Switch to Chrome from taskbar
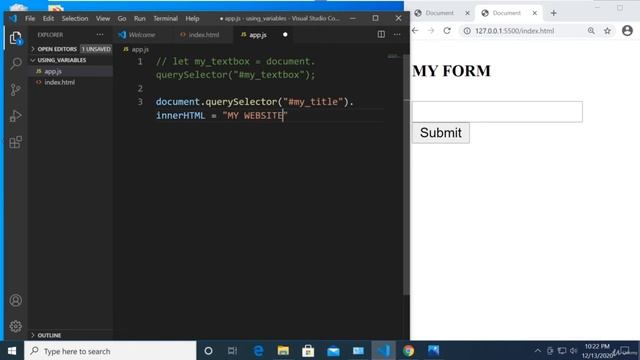The height and width of the screenshot is (360, 640). (x=408, y=351)
